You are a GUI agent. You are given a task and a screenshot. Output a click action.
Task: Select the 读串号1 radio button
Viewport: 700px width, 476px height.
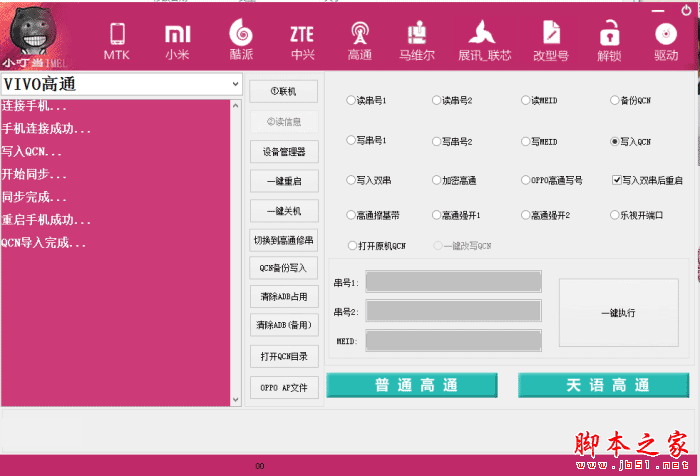[x=350, y=100]
